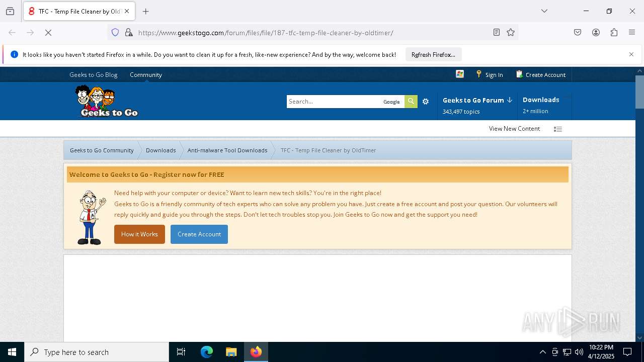
Task: Expand the list all tabs chevron
Action: [544, 11]
